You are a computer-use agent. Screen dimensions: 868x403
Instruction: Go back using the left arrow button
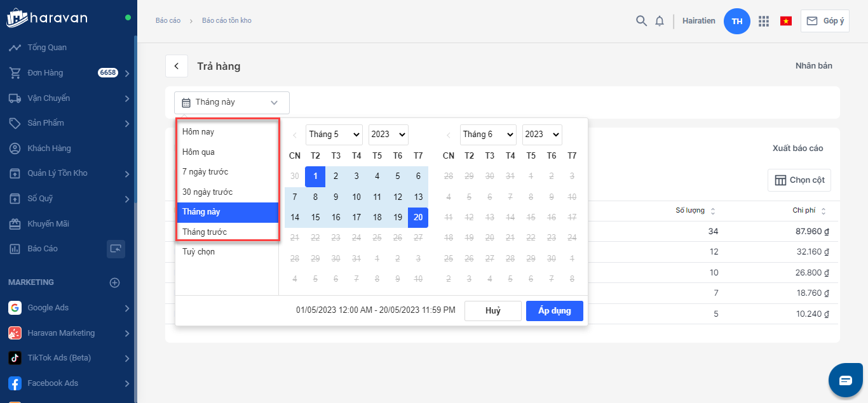click(177, 66)
